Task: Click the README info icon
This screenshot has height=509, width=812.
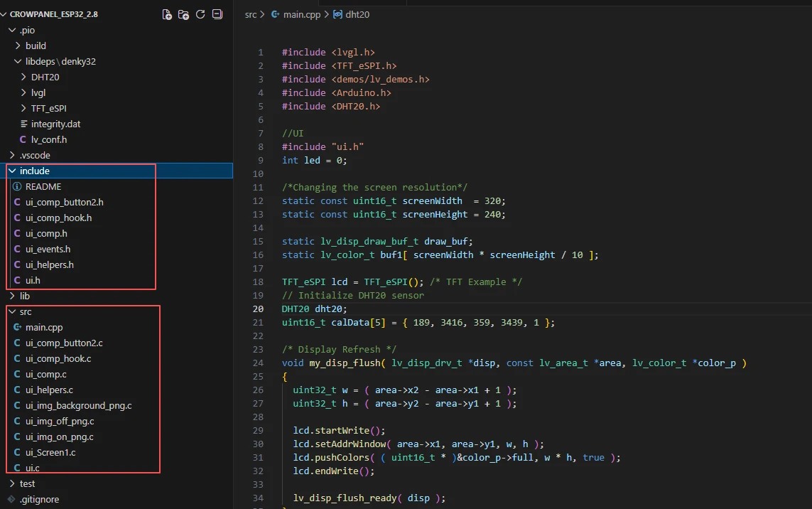Action: (x=17, y=187)
